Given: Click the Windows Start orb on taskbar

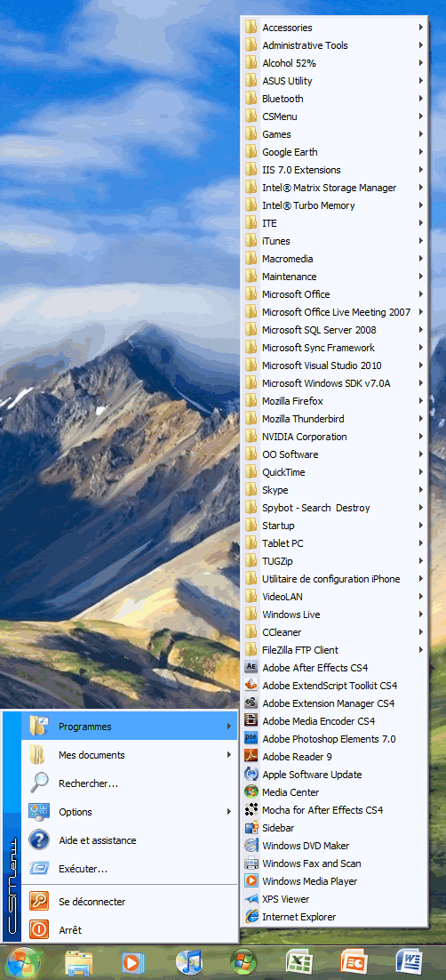Looking at the screenshot, I should (24, 963).
